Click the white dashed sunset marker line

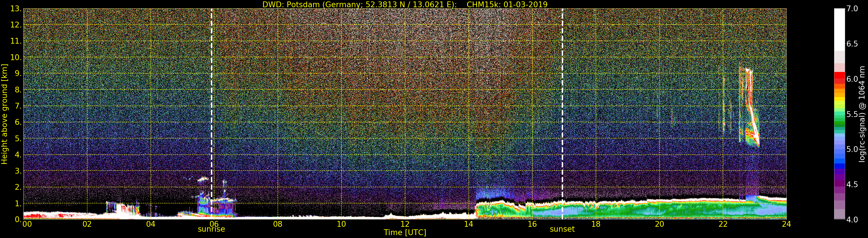tap(562, 114)
